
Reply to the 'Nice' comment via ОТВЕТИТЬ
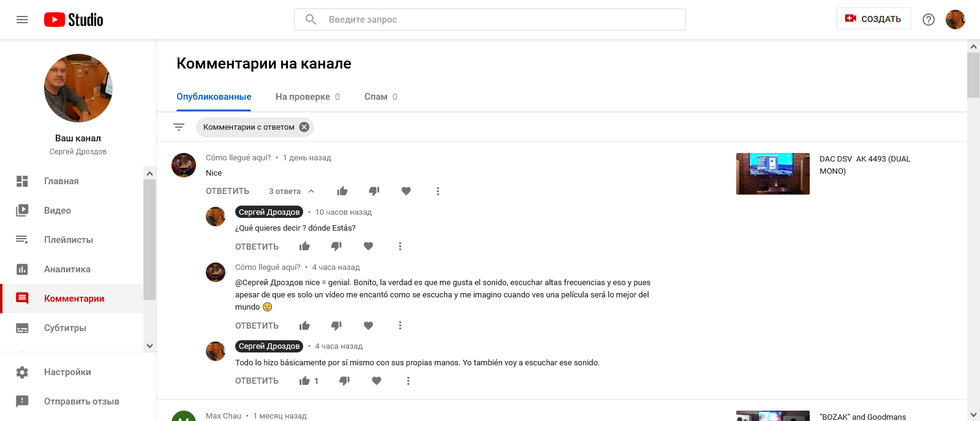tap(227, 191)
